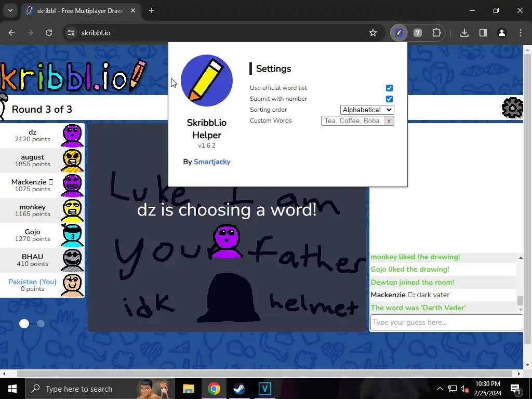Uncheck Submit with number

click(389, 99)
